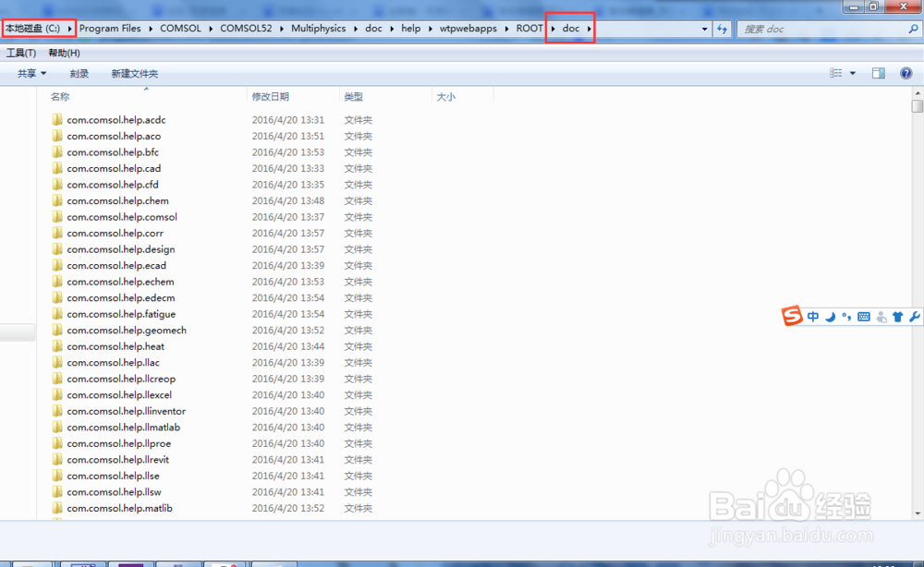Expand arrow after Multiphysics breadcrumb
Screen dimensions: 924x567
(x=356, y=29)
